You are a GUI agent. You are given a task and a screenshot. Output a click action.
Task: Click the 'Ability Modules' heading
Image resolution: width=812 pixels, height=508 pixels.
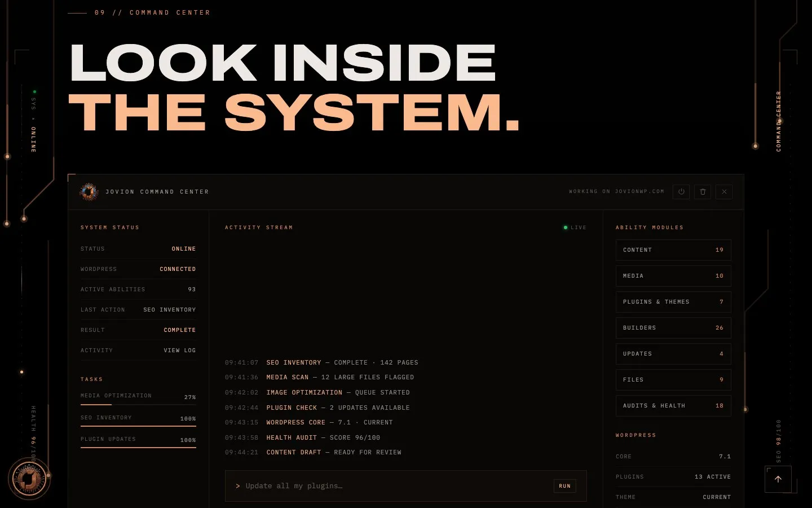coord(650,227)
